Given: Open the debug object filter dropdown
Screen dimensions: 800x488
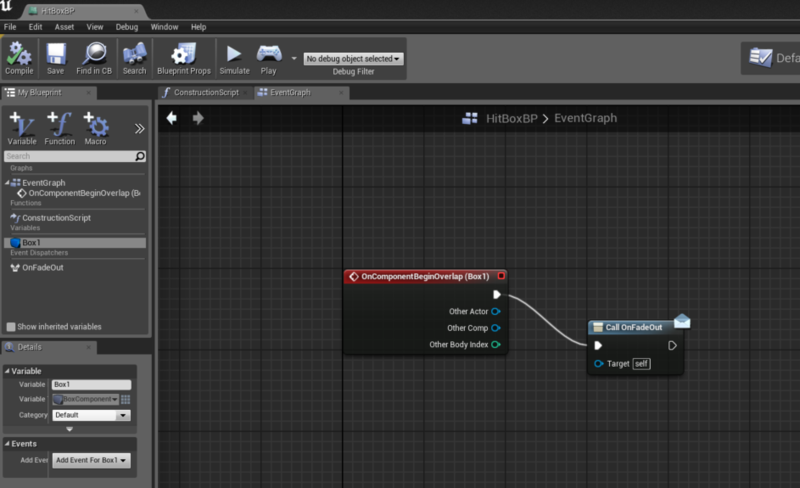Looking at the screenshot, I should click(353, 59).
